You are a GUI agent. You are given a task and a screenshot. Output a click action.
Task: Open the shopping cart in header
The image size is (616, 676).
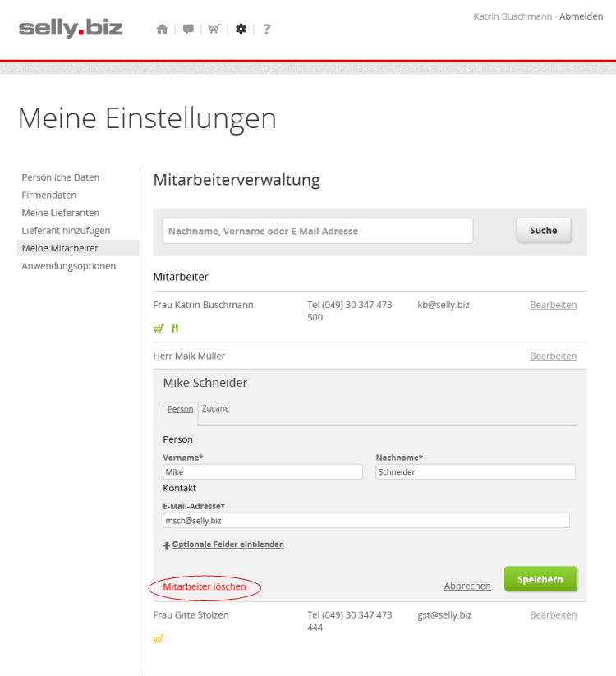(214, 30)
